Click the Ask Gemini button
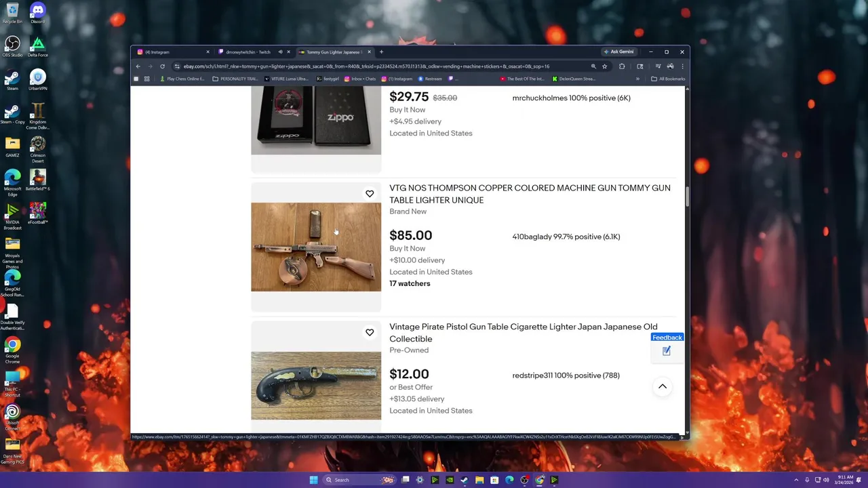The height and width of the screenshot is (488, 868). (x=618, y=52)
